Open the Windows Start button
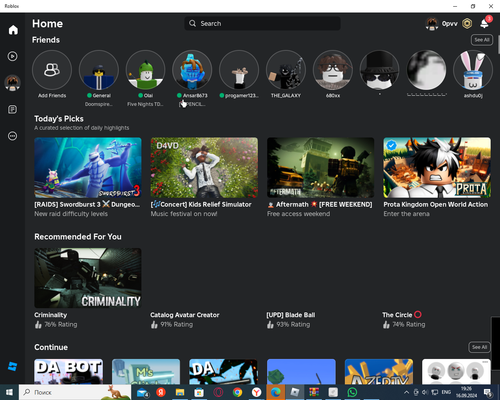 tap(9, 392)
